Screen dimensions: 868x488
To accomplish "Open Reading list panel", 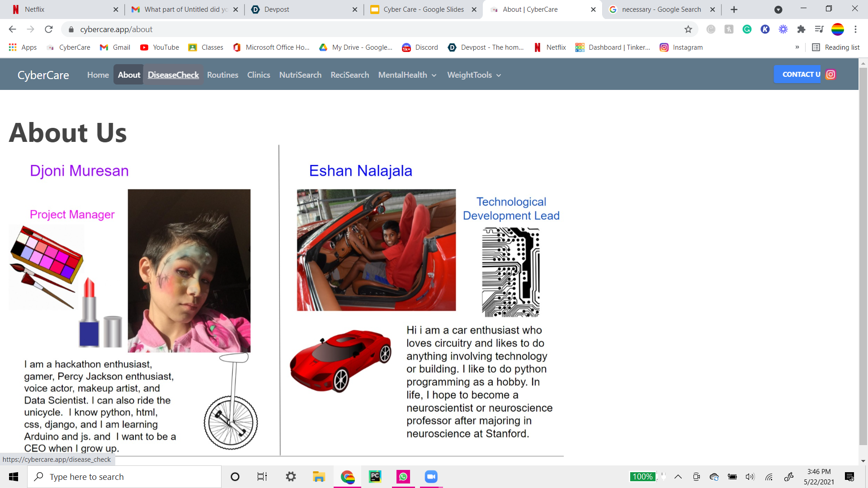I will point(835,47).
